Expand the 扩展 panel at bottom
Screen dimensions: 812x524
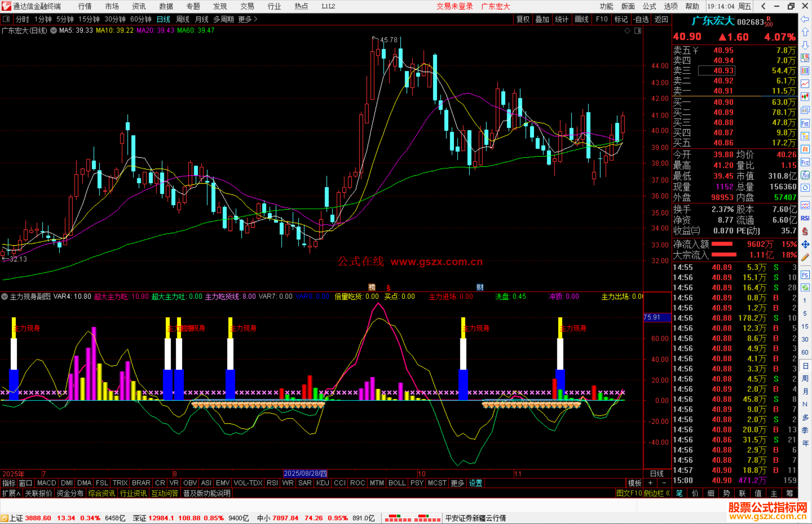pos(11,493)
